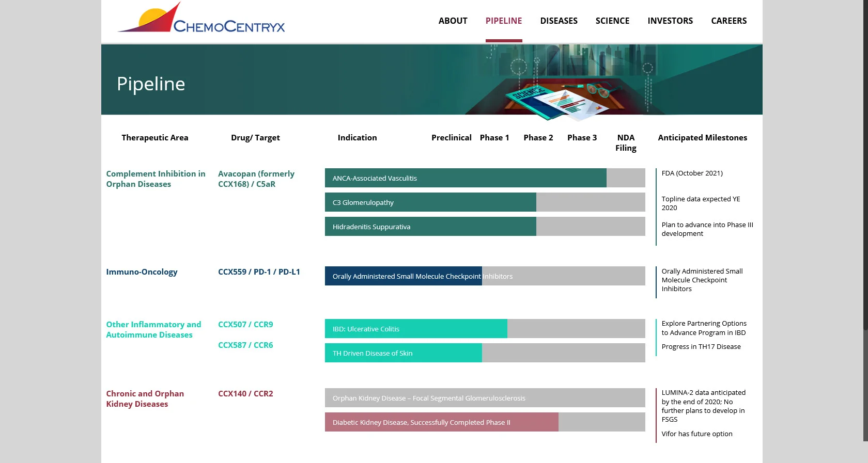The height and width of the screenshot is (463, 868).
Task: Click the ChemoCentryx logo
Action: click(201, 18)
